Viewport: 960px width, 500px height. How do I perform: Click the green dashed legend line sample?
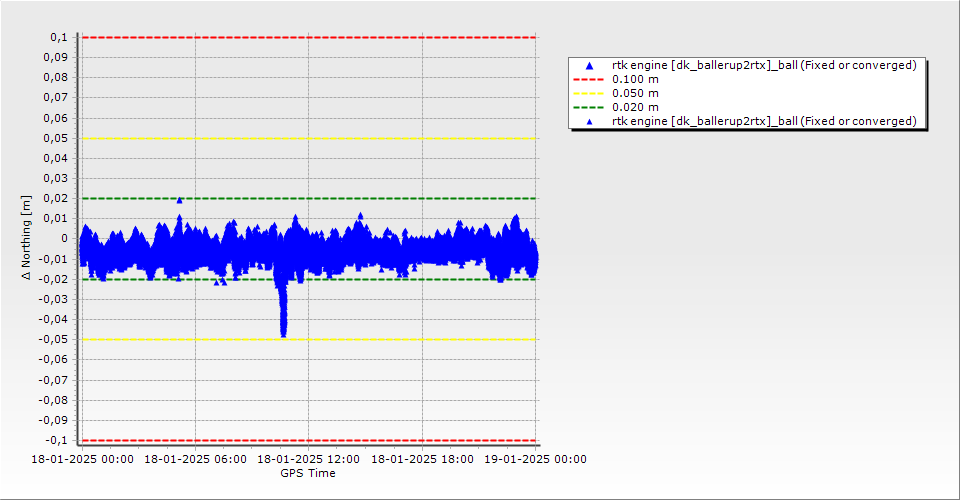click(x=589, y=107)
